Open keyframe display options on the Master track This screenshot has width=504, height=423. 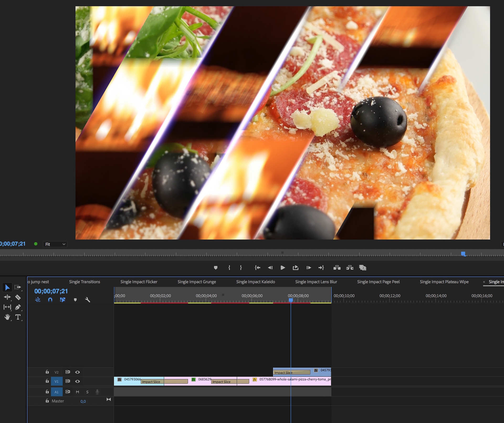tap(108, 399)
